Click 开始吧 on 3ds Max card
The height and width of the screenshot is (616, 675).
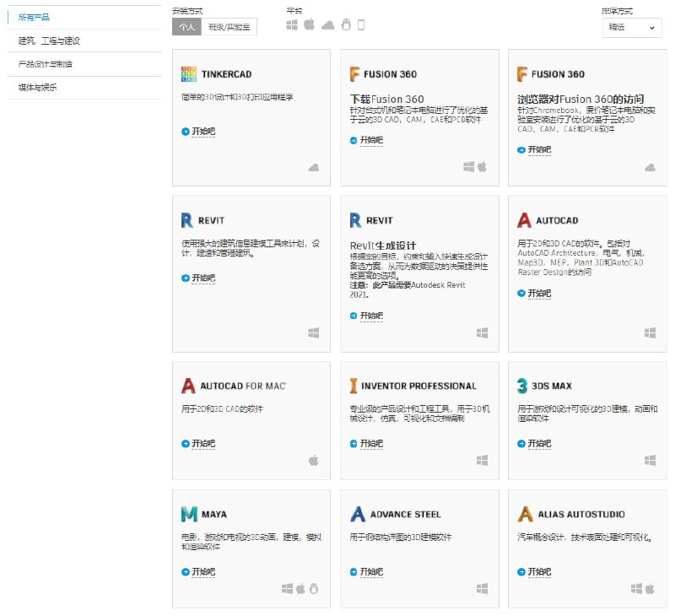[x=539, y=444]
